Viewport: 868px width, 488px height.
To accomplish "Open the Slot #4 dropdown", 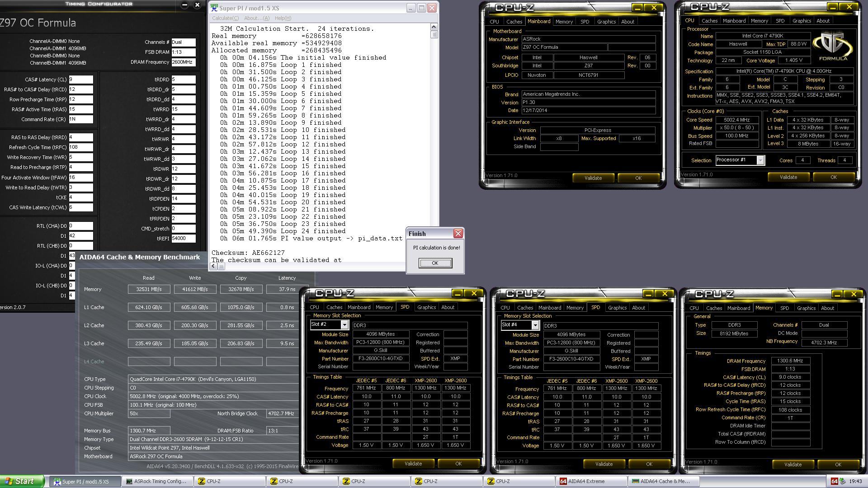I will tap(535, 325).
